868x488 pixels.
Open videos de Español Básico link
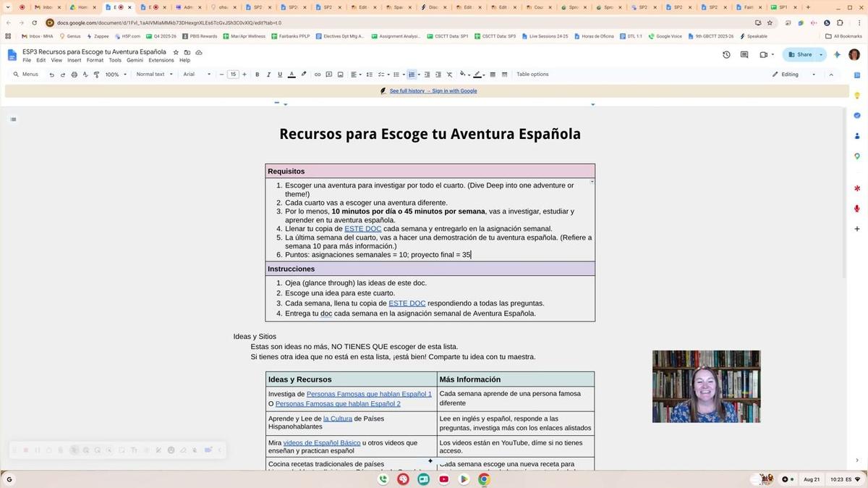tap(322, 442)
